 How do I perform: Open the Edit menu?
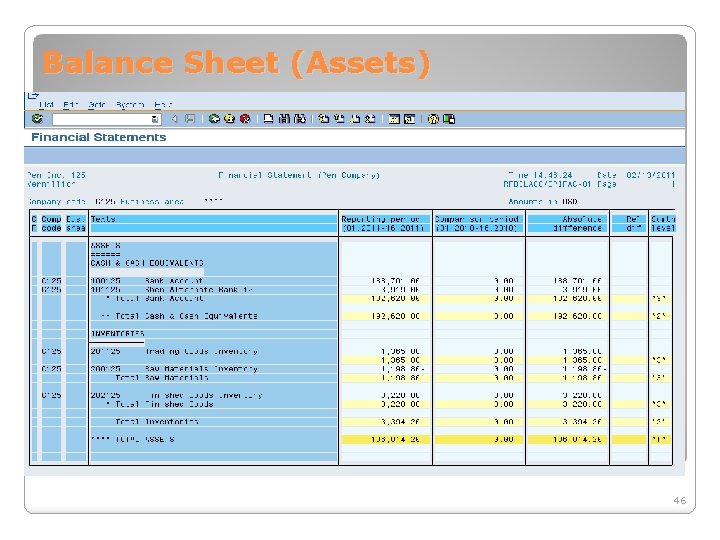(x=71, y=105)
